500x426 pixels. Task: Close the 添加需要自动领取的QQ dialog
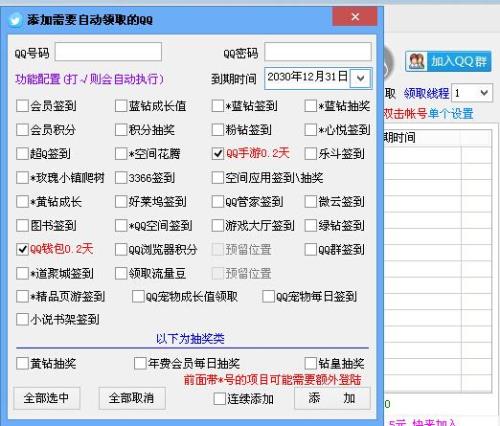point(355,17)
